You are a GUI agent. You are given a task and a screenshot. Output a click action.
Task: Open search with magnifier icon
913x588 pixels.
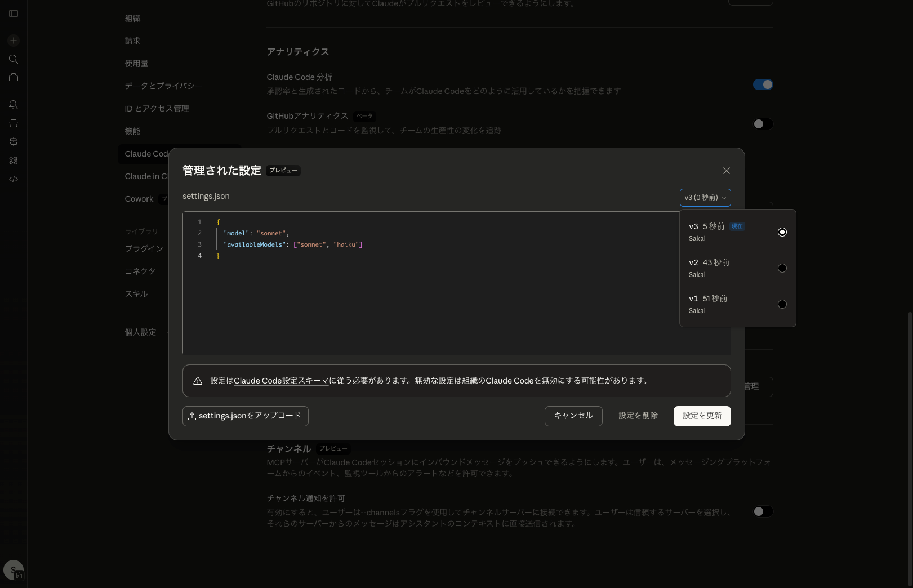pos(14,59)
